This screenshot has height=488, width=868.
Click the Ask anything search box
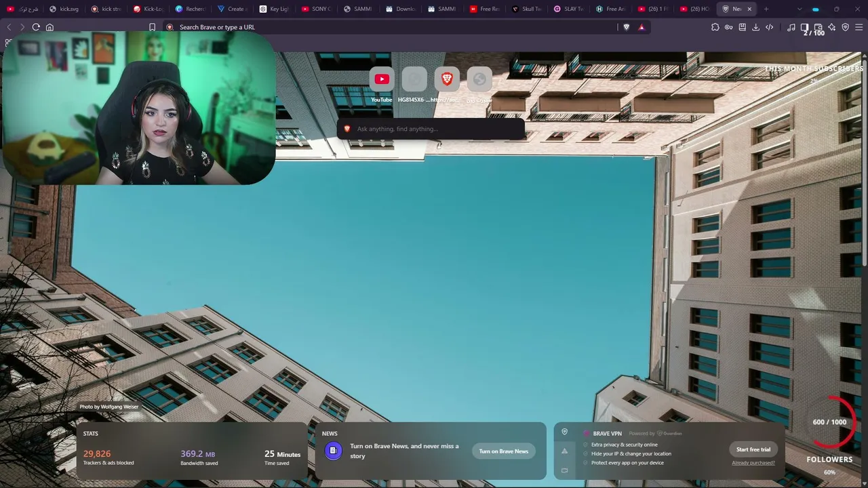pos(431,129)
